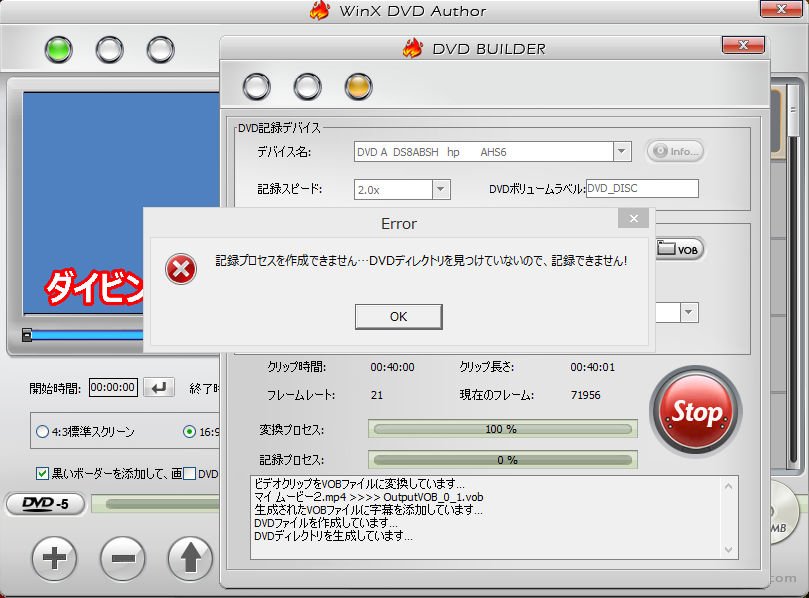Click the flame logo in DVD BUILDER title
Viewport: 809px width, 598px height.
pyautogui.click(x=413, y=48)
